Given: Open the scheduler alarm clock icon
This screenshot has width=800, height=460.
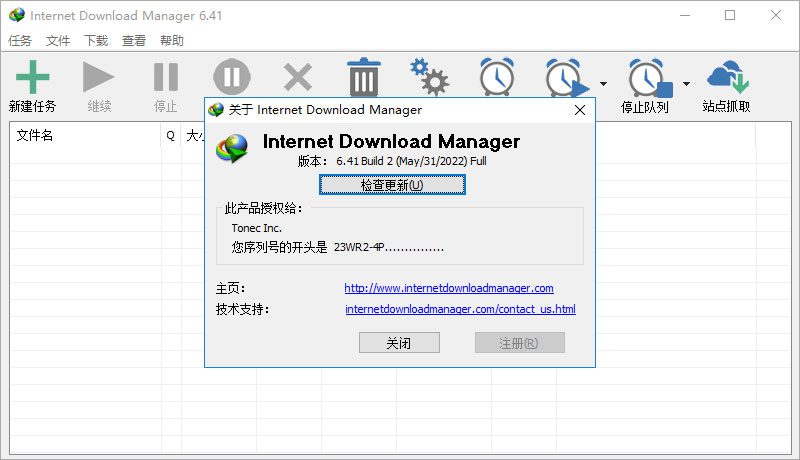Looking at the screenshot, I should click(497, 77).
